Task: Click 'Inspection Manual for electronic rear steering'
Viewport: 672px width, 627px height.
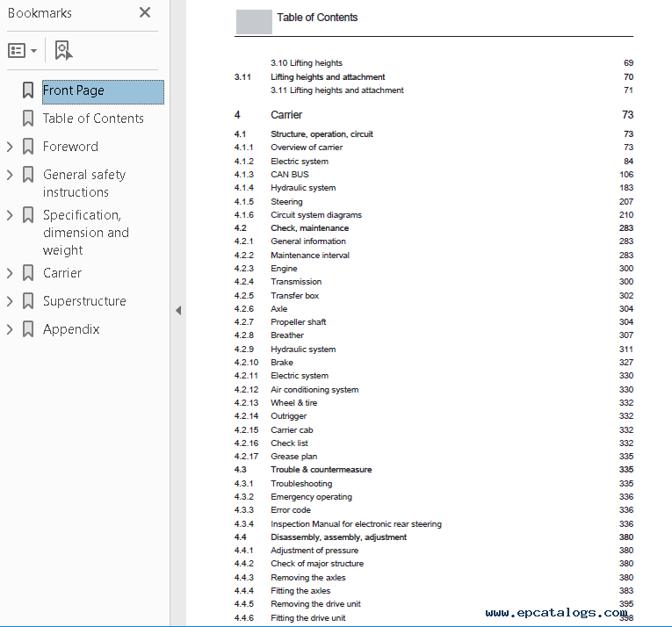Action: pos(356,523)
